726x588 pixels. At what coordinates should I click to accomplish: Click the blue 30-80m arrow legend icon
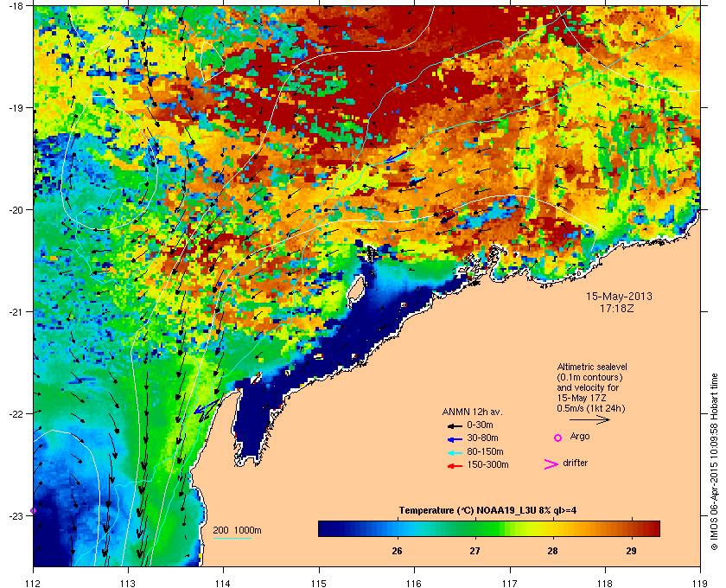coord(453,438)
